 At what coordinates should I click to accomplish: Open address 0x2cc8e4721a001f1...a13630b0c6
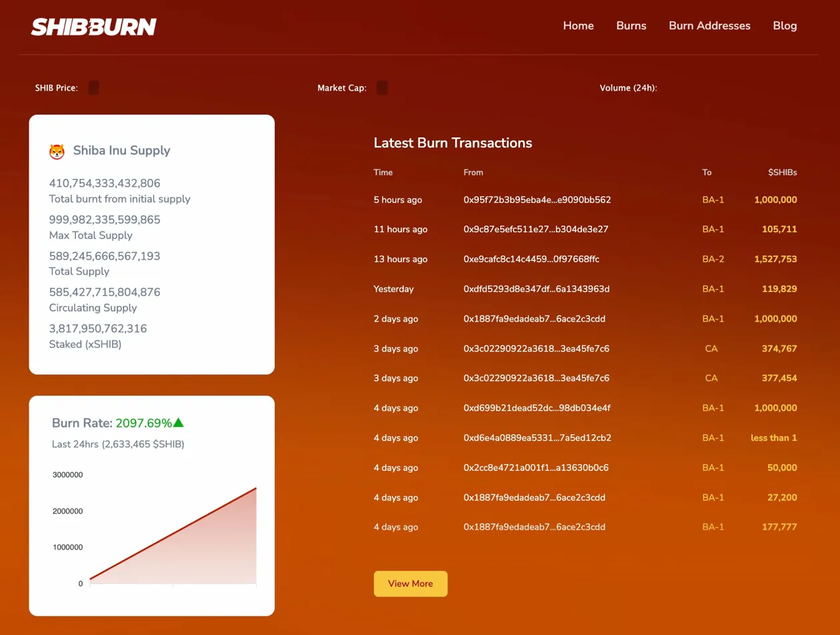pos(535,468)
